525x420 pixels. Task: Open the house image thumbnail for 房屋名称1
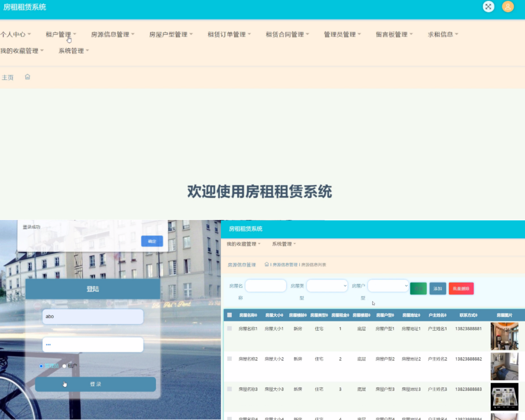[505, 336]
